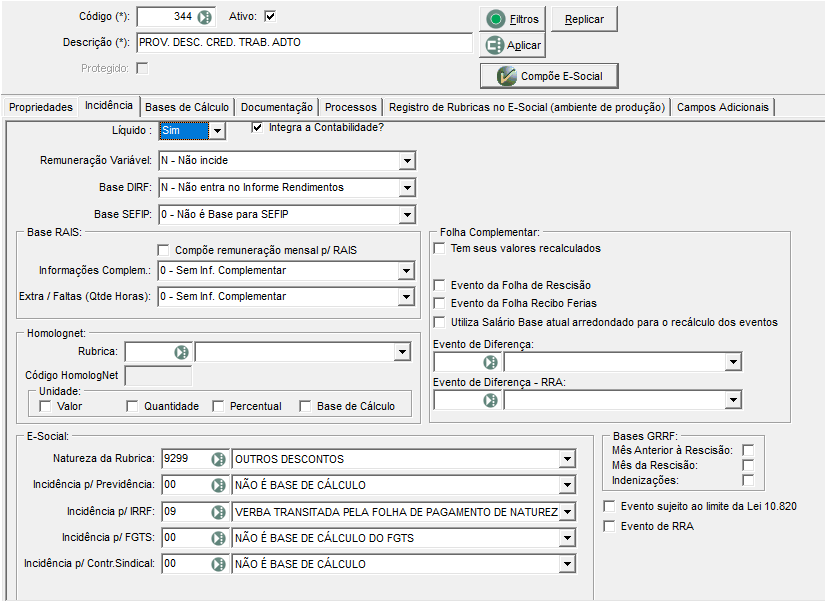
Task: Expand Evento de Diferença dropdown arrow
Action: 733,362
